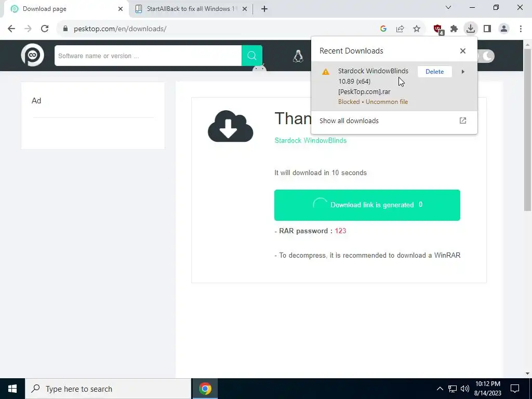
Task: Show hidden system tray icons
Action: pyautogui.click(x=440, y=389)
